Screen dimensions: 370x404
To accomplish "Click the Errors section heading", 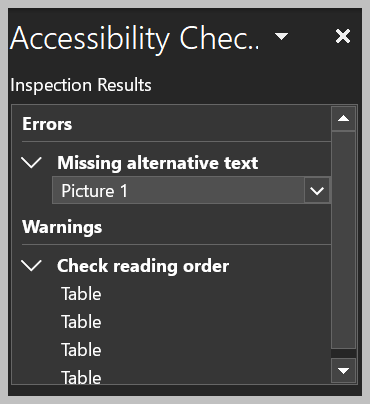I will coord(47,124).
